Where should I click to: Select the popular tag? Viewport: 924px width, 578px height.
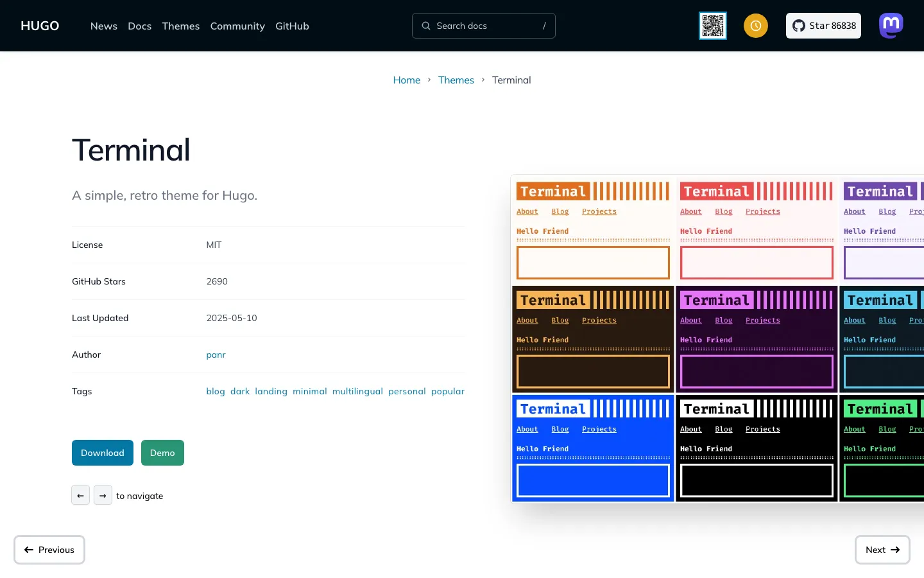point(448,391)
